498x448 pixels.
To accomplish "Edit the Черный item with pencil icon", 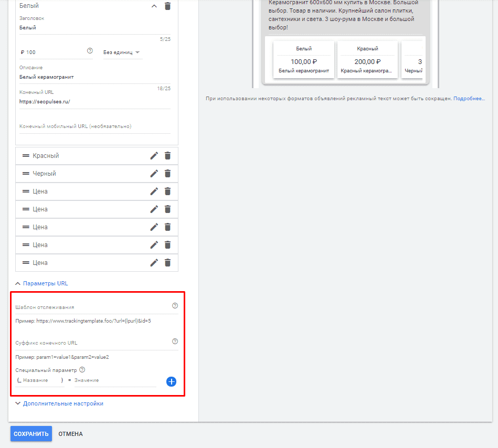I will coord(154,173).
